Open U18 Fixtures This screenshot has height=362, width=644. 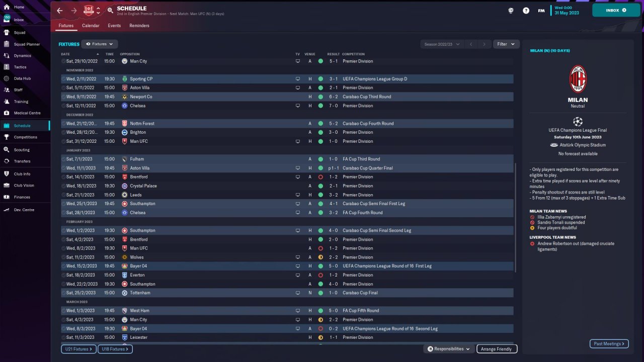[x=115, y=349]
